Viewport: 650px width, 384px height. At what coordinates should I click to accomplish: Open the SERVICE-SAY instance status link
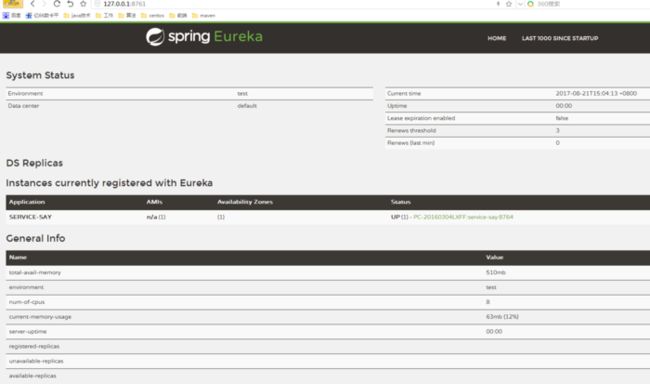coord(463,217)
